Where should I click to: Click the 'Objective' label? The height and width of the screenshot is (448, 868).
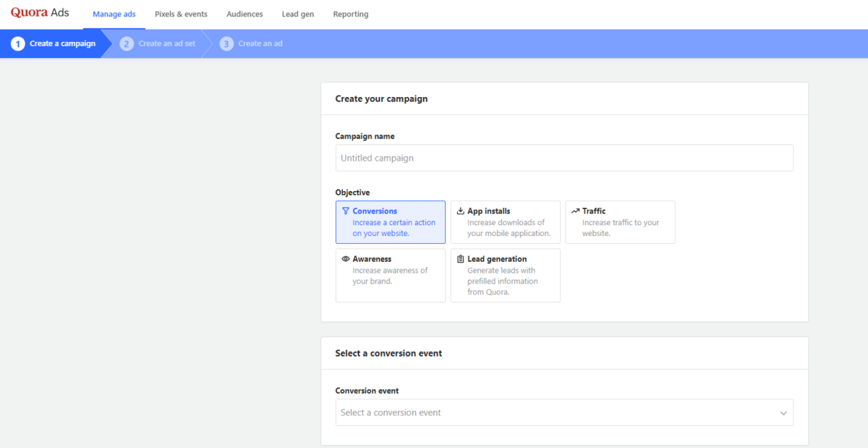click(352, 193)
